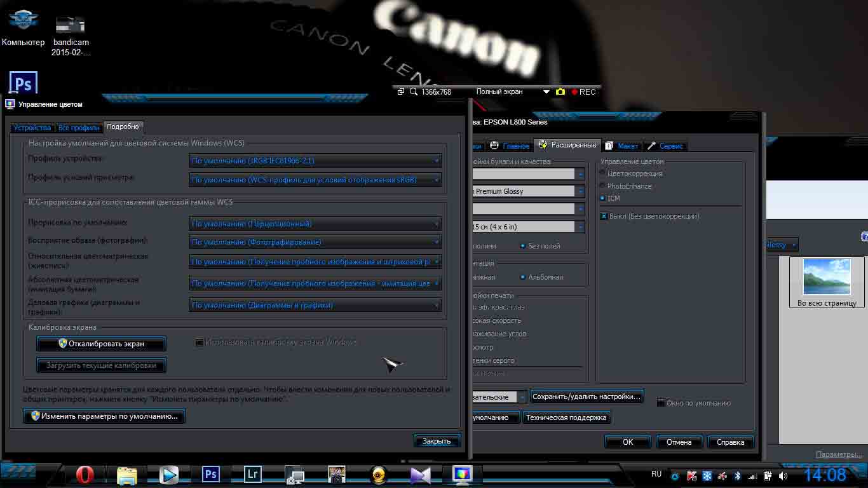
Task: Click the network signal tray icon
Action: tap(753, 476)
